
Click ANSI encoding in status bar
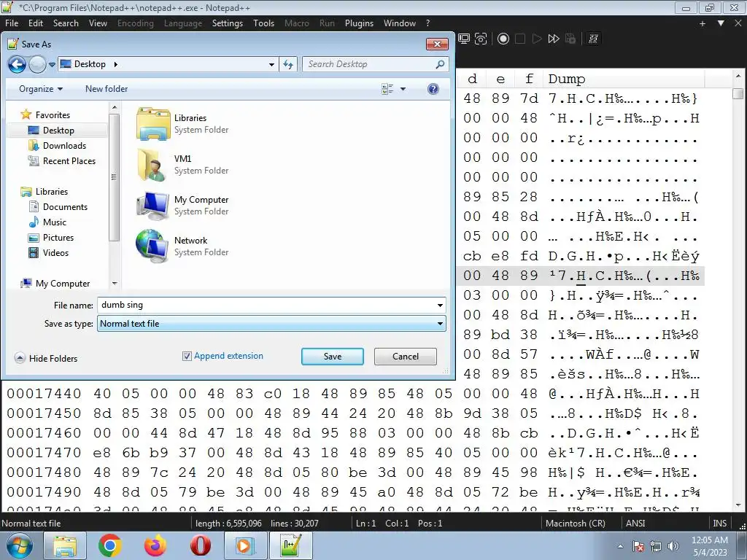[x=635, y=524]
